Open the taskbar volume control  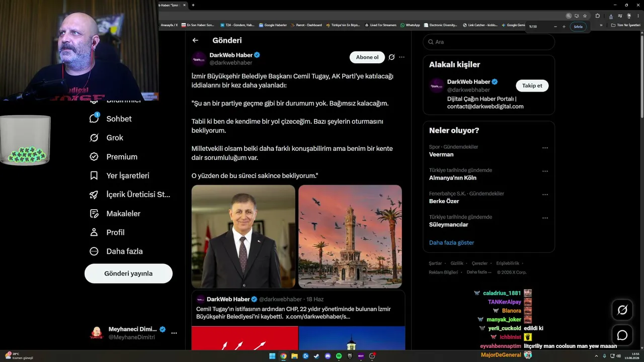coord(619,356)
